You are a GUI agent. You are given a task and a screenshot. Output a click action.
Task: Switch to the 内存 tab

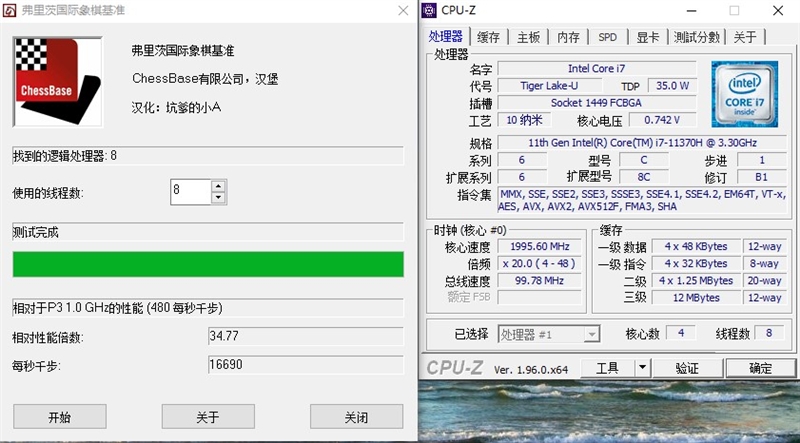568,37
